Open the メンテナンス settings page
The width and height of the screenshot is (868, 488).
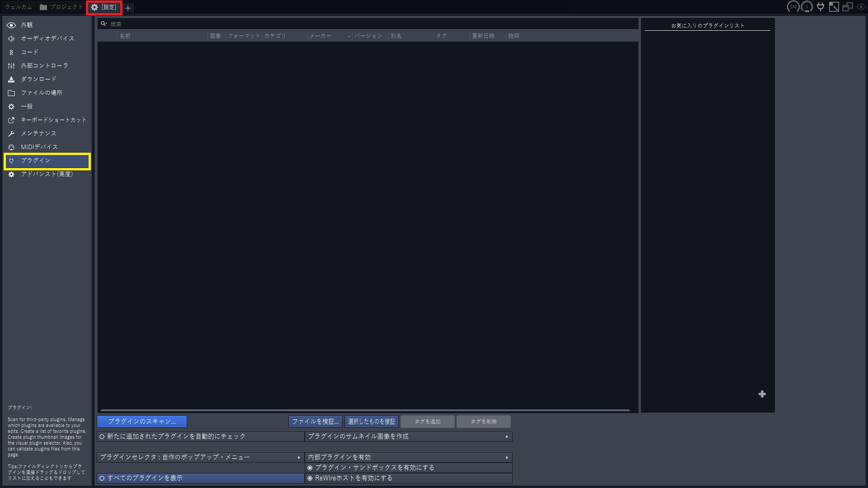[x=38, y=133]
